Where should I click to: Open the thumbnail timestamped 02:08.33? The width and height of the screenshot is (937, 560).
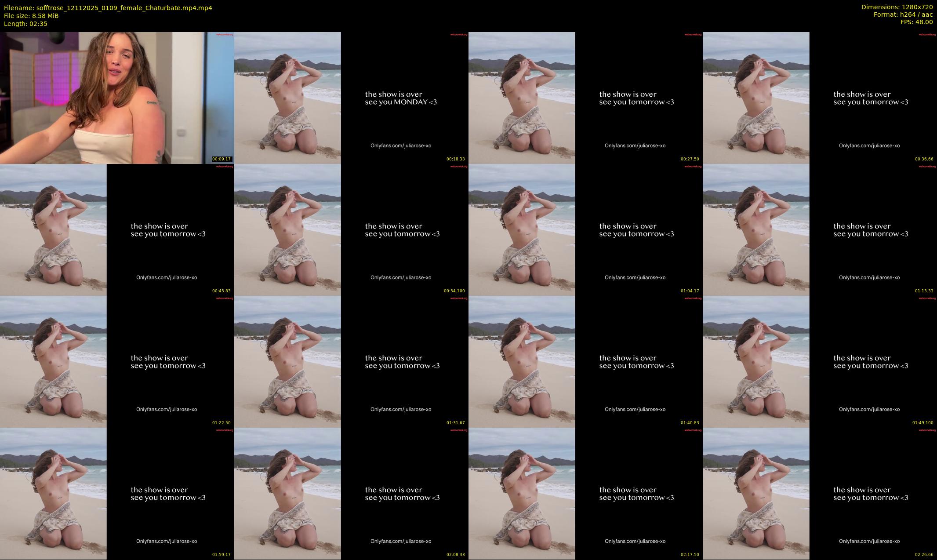coord(351,493)
